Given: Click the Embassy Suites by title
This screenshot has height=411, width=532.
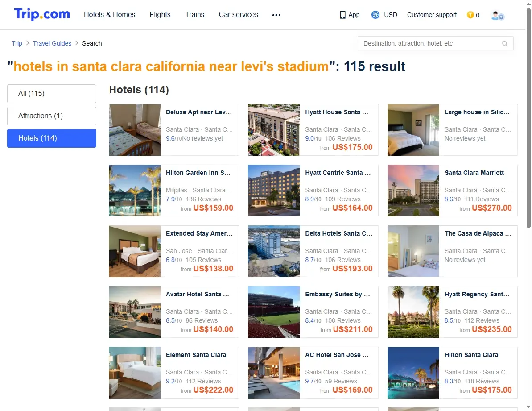Looking at the screenshot, I should click(x=338, y=295).
